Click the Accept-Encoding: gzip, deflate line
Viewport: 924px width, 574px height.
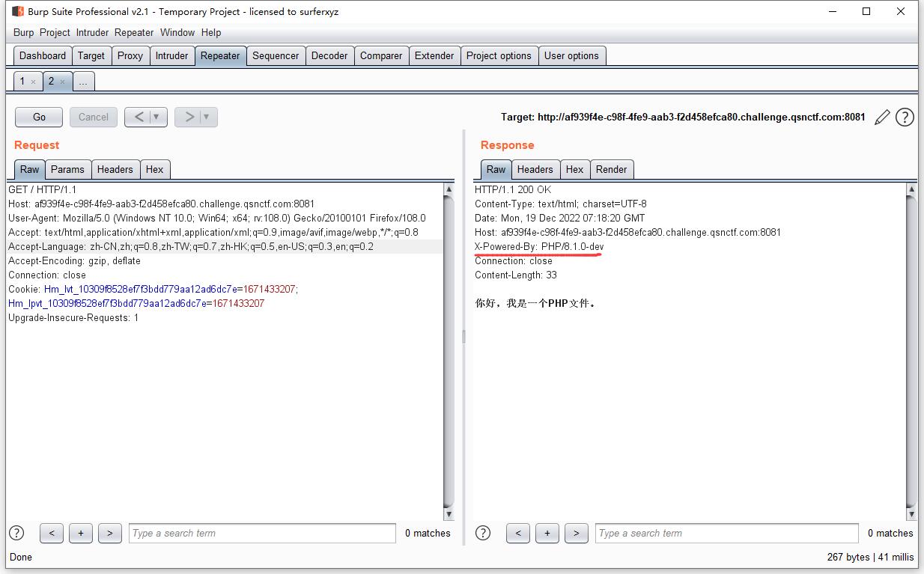click(74, 260)
